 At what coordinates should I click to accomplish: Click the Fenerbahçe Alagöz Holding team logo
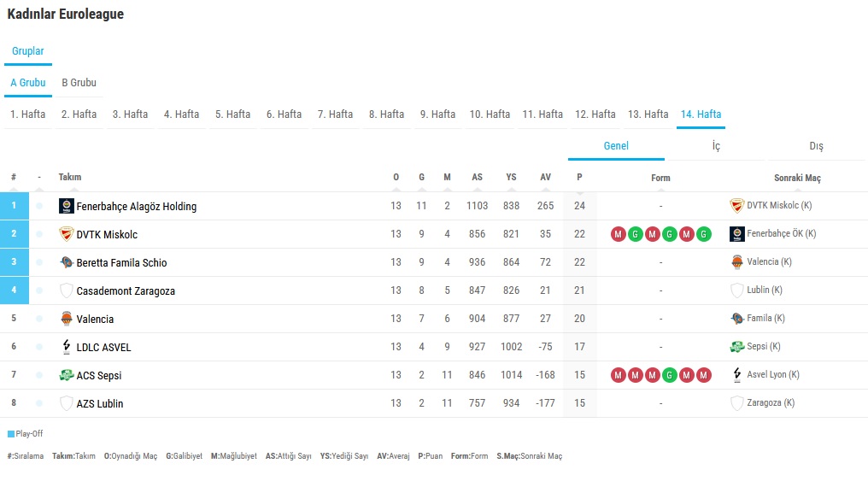pyautogui.click(x=67, y=206)
